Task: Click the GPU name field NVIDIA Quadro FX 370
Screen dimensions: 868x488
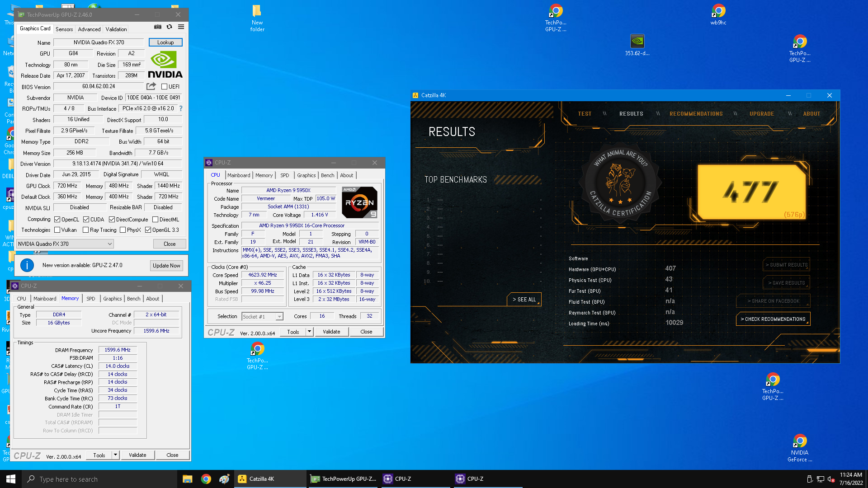Action: click(99, 42)
